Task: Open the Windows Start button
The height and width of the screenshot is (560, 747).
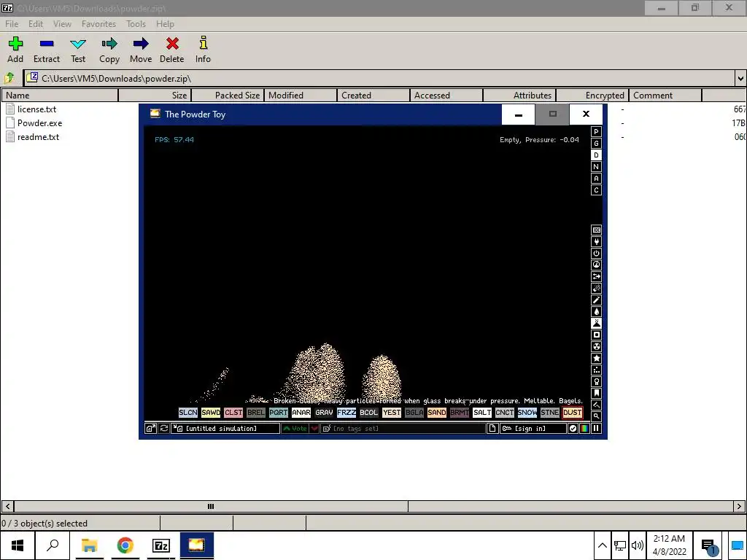Action: (18, 545)
